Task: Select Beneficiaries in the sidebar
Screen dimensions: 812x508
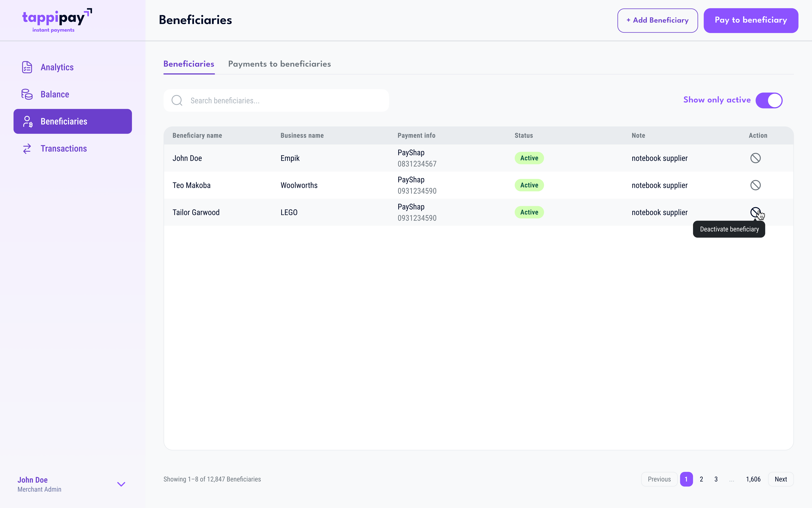Action: tap(72, 121)
